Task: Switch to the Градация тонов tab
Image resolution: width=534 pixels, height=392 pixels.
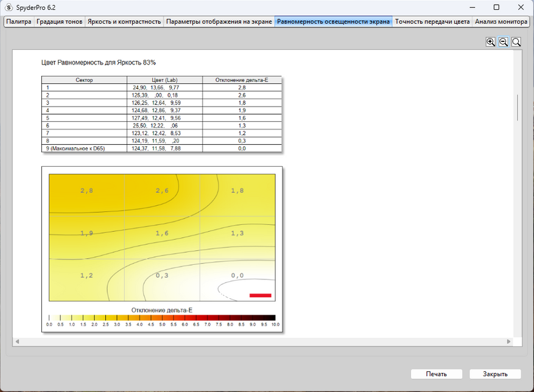Action: (59, 21)
